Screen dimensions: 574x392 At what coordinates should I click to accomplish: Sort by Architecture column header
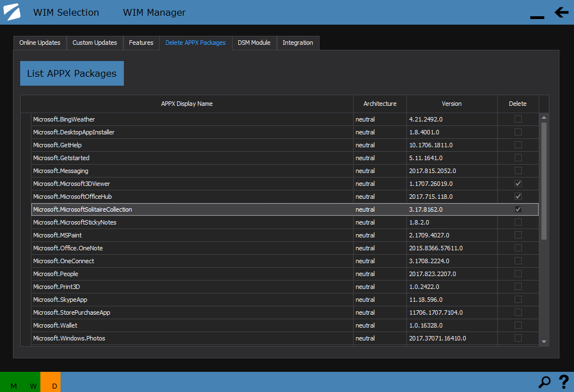tap(380, 104)
